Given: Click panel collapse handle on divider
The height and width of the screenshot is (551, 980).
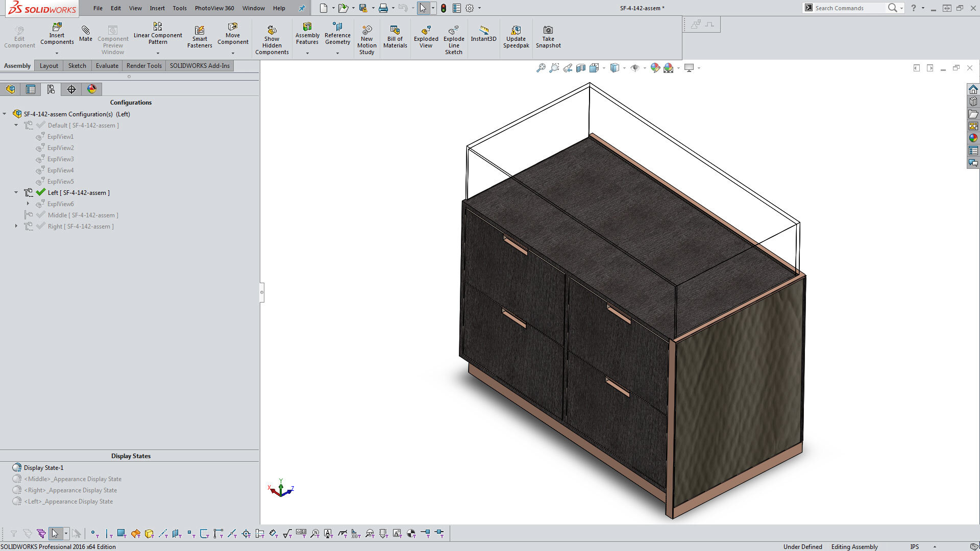Looking at the screenshot, I should [x=262, y=292].
